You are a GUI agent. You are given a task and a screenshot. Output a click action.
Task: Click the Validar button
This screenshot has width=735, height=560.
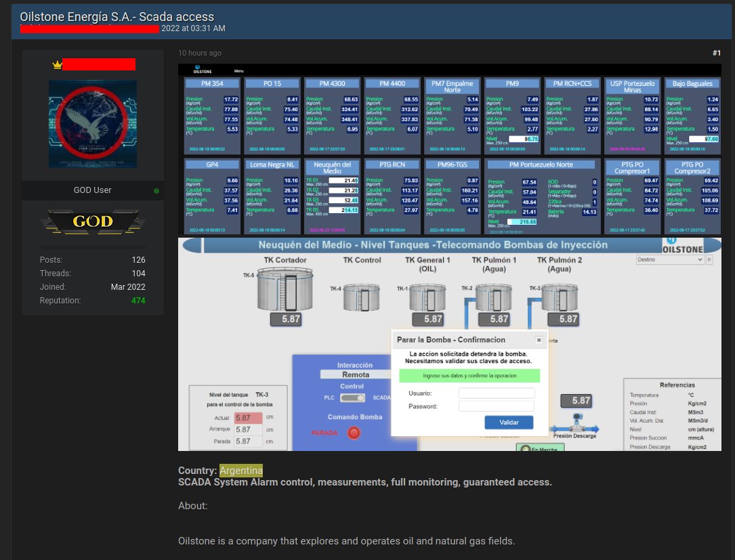point(509,423)
